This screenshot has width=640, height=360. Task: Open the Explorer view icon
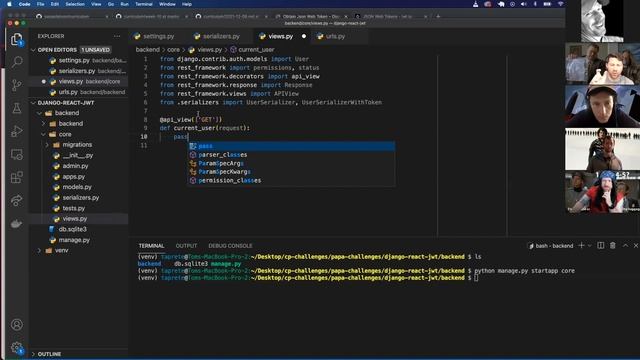[17, 39]
